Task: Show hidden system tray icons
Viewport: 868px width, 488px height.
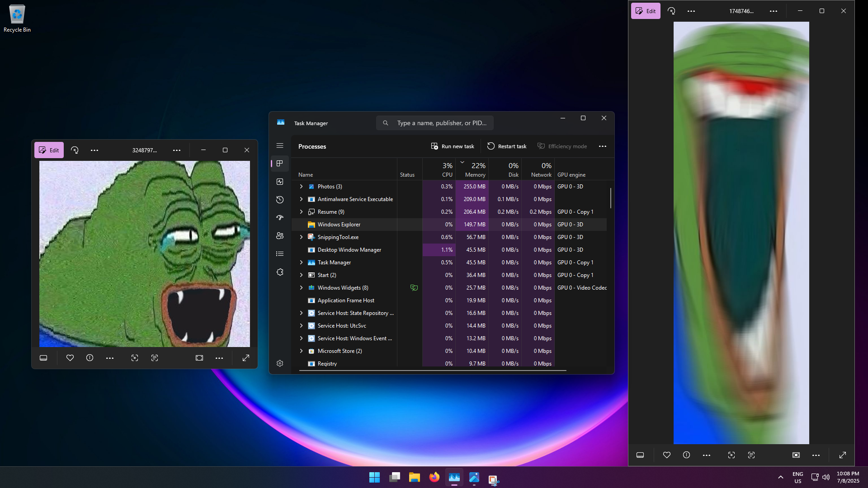Action: 781,477
